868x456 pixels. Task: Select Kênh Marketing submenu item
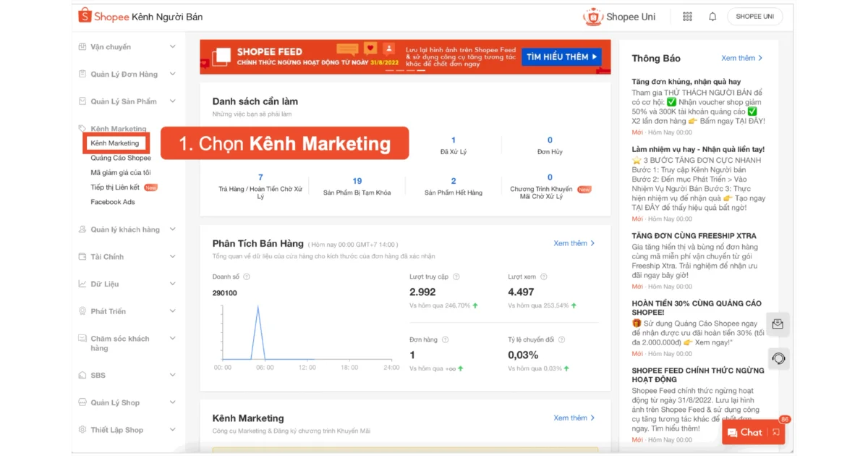coord(115,143)
